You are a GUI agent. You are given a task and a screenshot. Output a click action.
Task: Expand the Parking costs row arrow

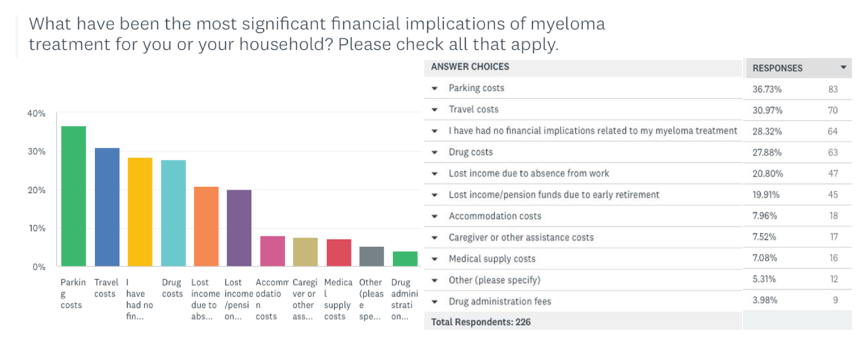(x=435, y=88)
